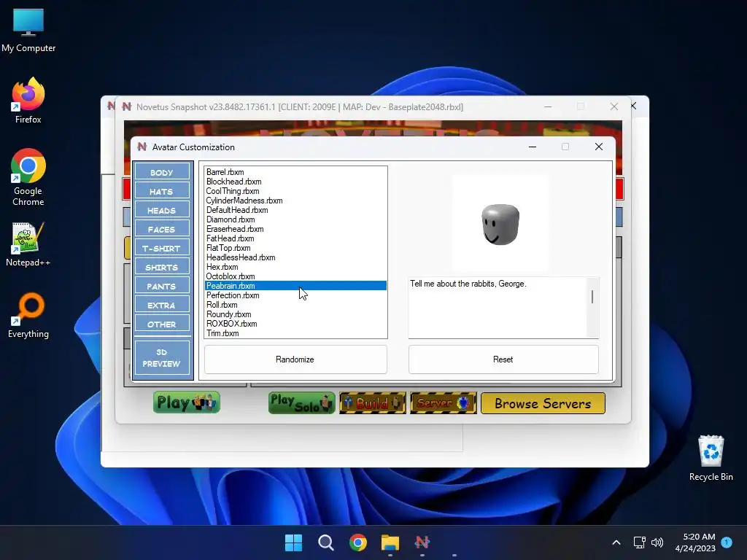Switch to the HEADS category
747x560 pixels.
pyautogui.click(x=162, y=211)
